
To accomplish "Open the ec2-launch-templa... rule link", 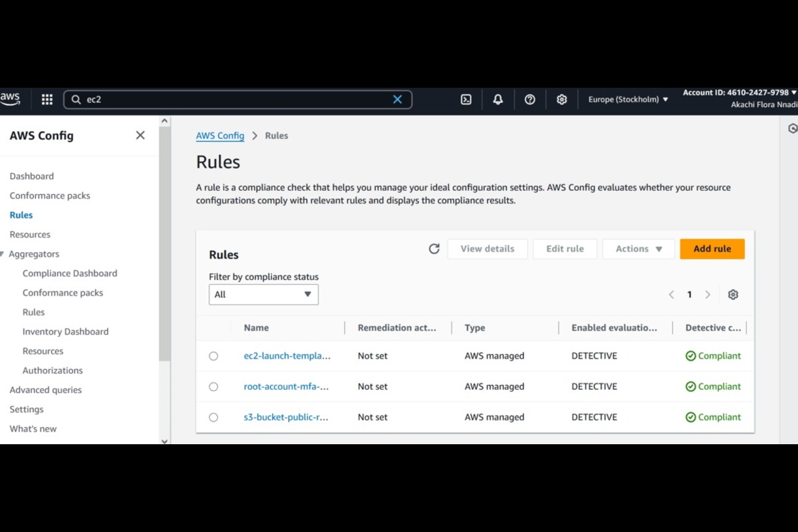I will pyautogui.click(x=287, y=356).
